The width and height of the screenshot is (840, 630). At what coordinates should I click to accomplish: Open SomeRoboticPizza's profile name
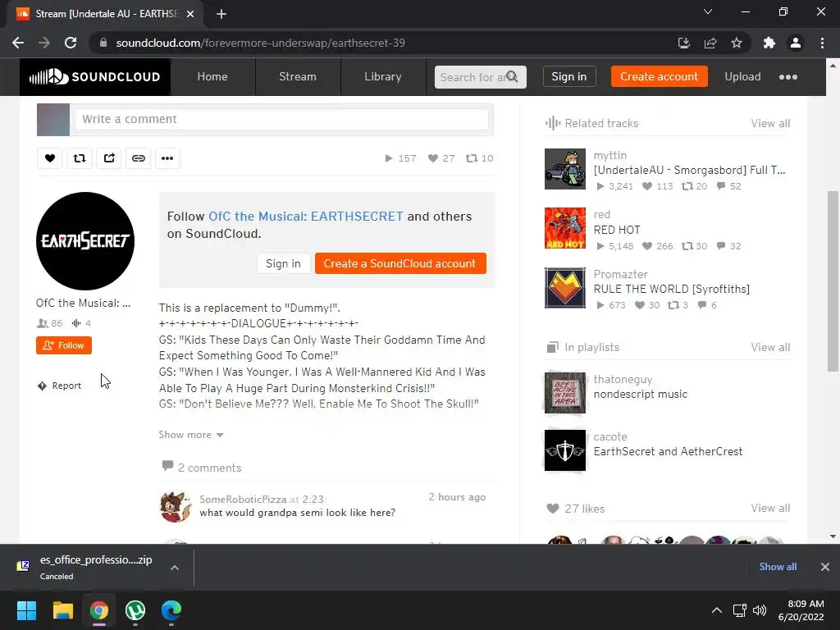tap(243, 500)
